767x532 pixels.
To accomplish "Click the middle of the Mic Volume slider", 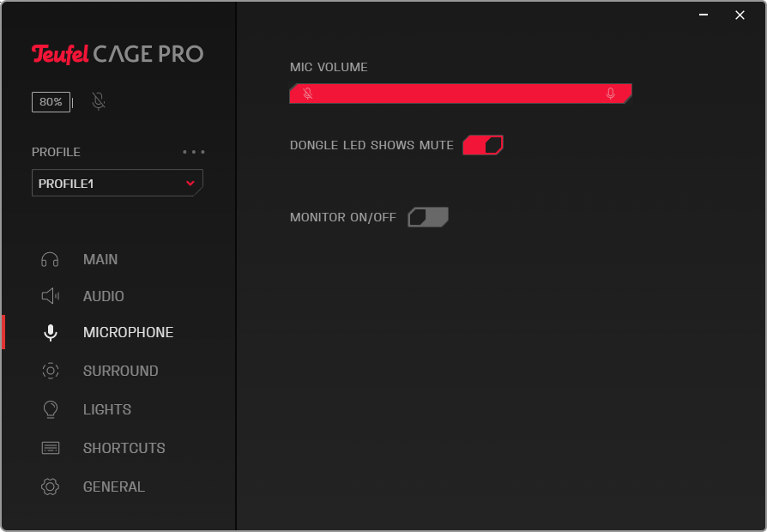I will (460, 94).
